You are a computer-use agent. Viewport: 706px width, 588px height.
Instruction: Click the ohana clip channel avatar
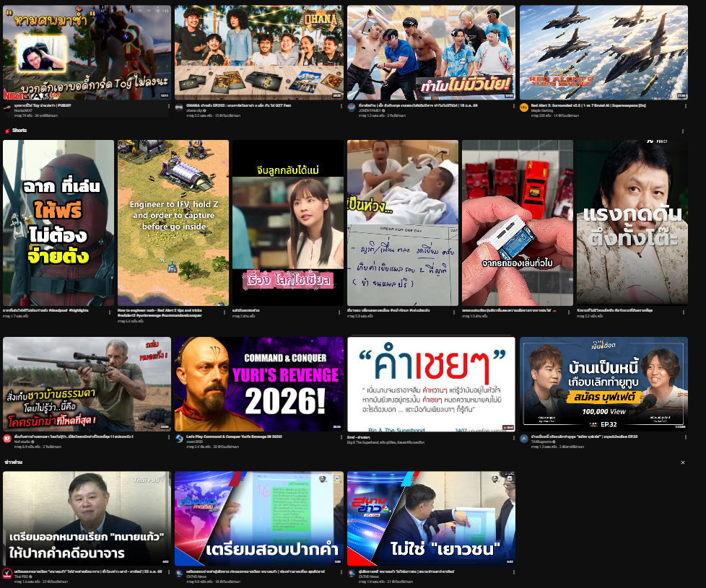(179, 107)
